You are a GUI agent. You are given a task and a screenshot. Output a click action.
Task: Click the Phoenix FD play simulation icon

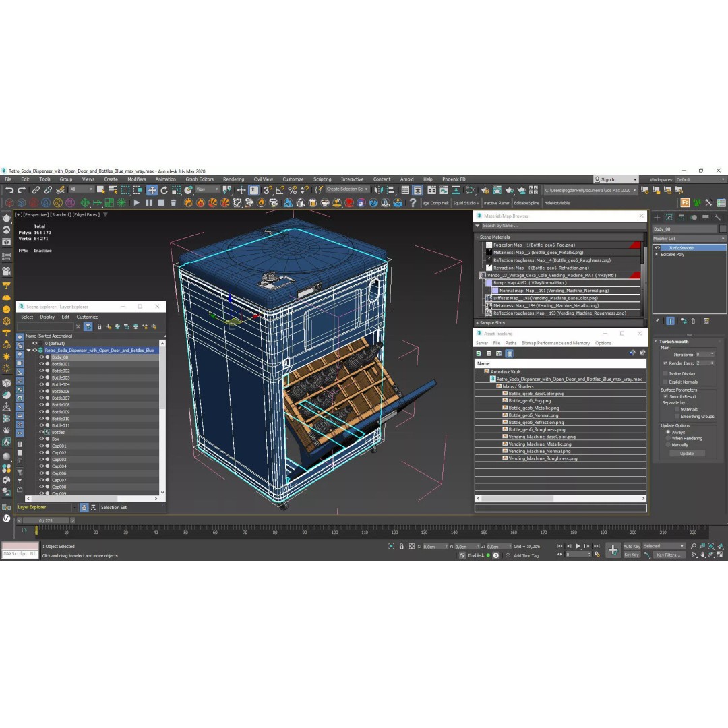[136, 202]
